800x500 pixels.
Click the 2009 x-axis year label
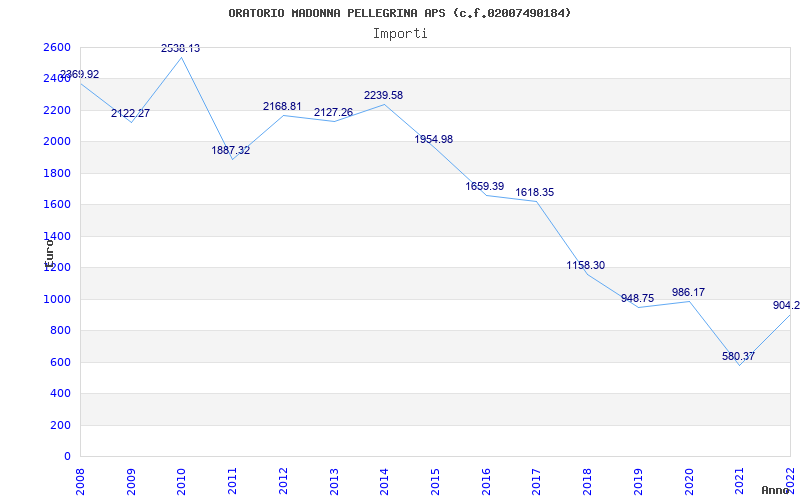click(x=131, y=482)
